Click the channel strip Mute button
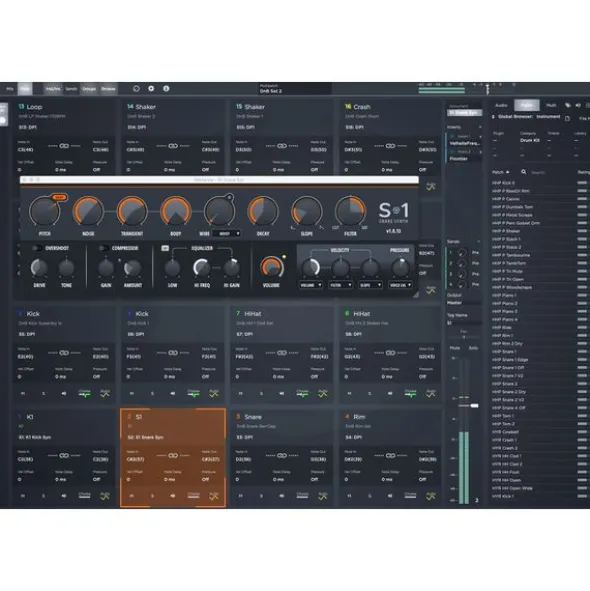 (455, 348)
